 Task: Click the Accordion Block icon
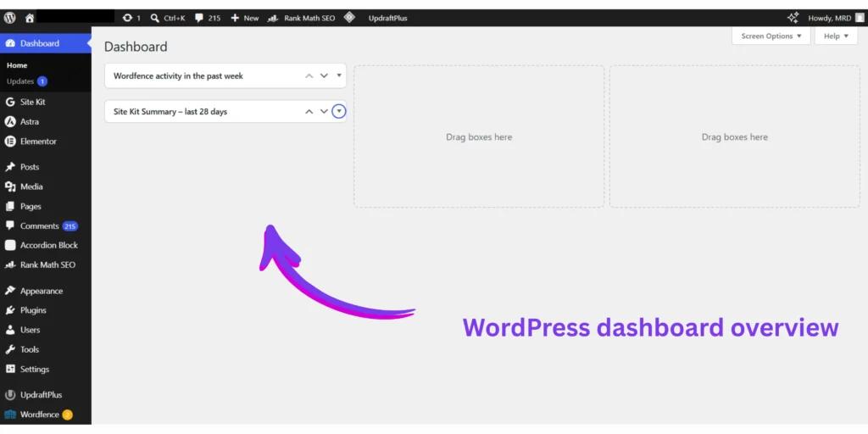tap(10, 245)
